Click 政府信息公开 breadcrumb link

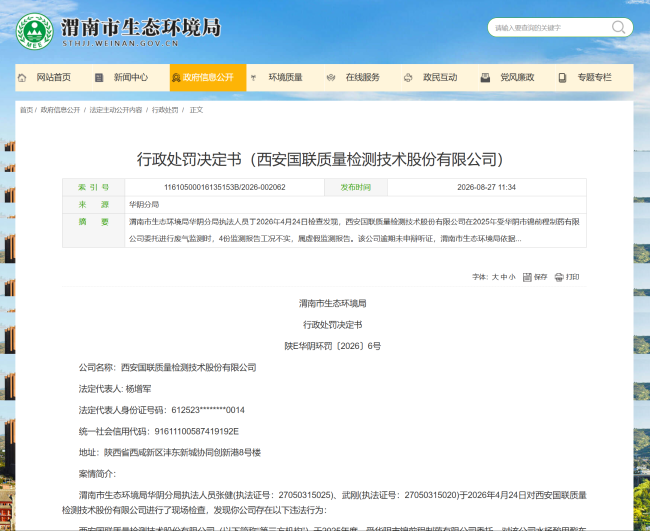click(x=60, y=110)
